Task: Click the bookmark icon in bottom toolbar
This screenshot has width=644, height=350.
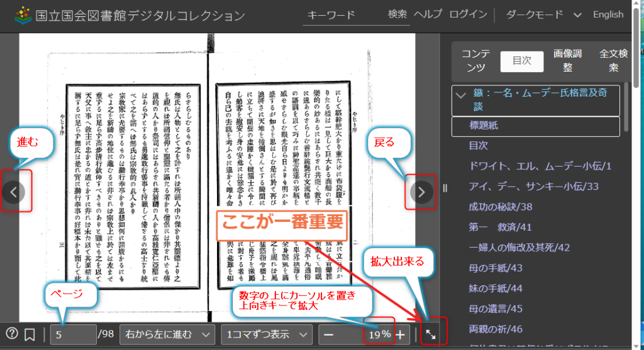Action: pyautogui.click(x=30, y=334)
